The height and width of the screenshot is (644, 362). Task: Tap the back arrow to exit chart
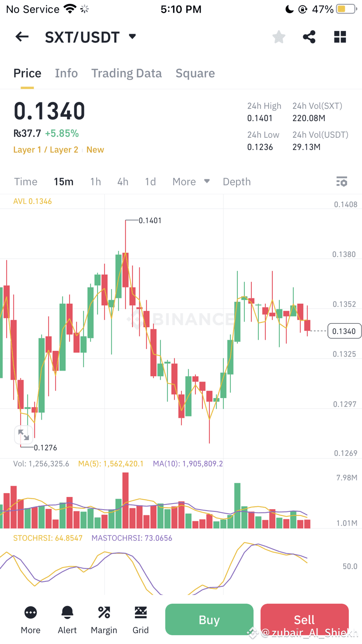coord(21,36)
